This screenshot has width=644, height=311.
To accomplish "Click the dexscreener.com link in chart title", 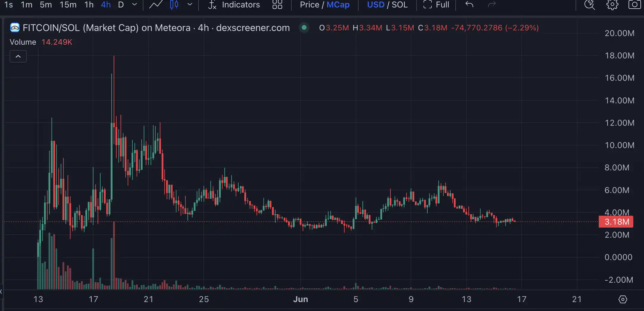I will 253,27.
